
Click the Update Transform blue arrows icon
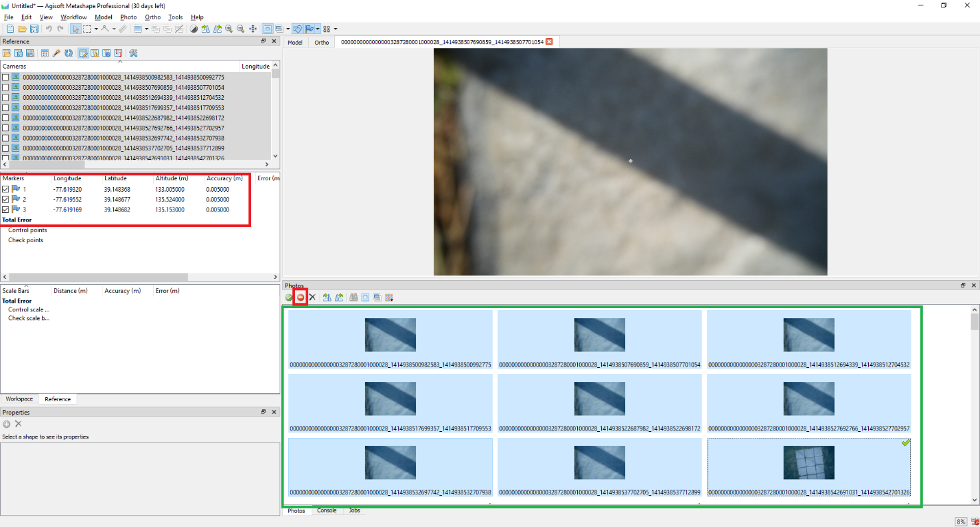[x=69, y=53]
